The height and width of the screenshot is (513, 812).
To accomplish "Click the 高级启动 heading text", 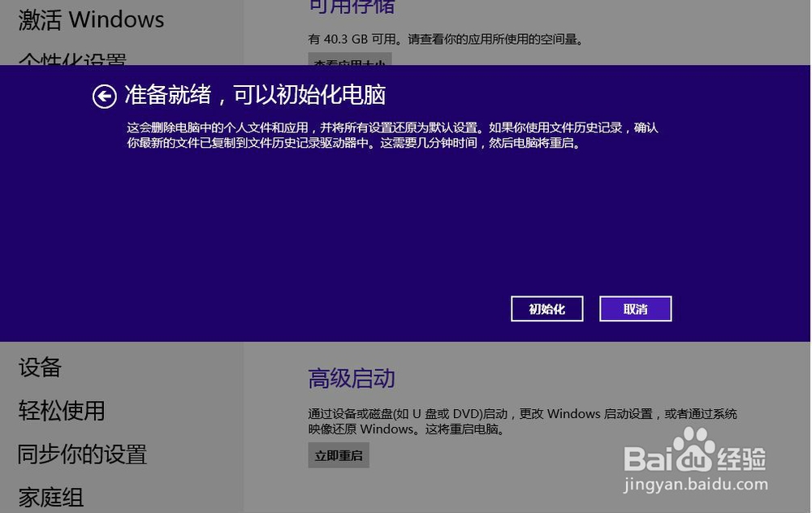I will tap(352, 378).
